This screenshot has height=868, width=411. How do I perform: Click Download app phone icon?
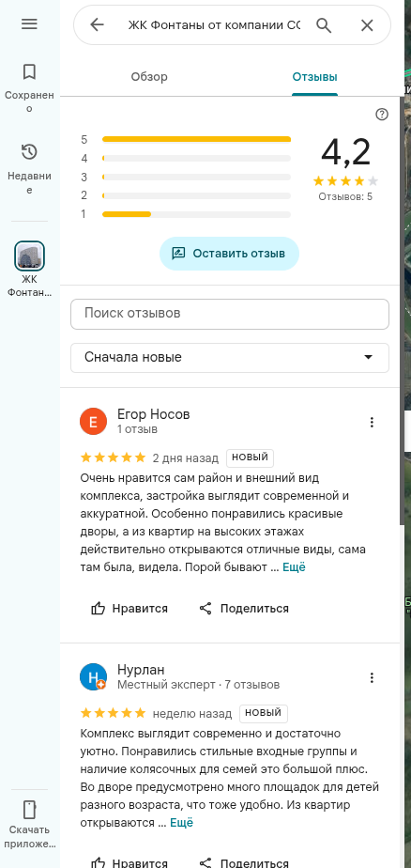pyautogui.click(x=29, y=810)
